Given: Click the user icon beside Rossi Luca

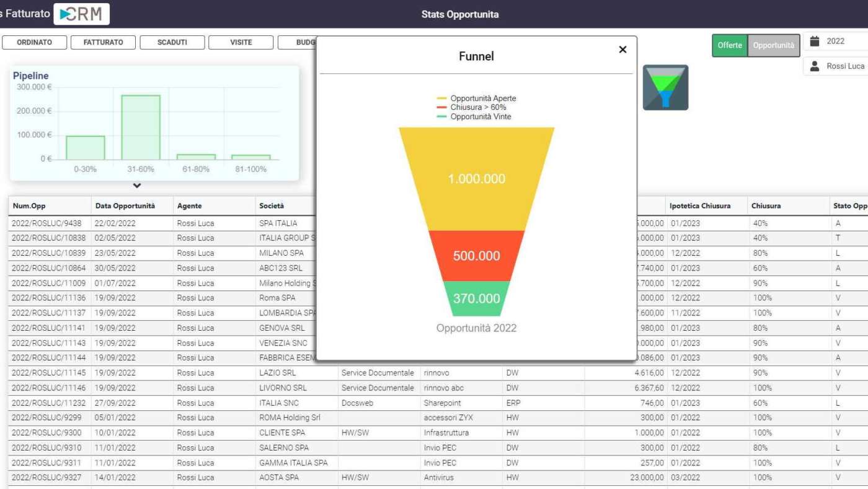Looking at the screenshot, I should [x=815, y=66].
